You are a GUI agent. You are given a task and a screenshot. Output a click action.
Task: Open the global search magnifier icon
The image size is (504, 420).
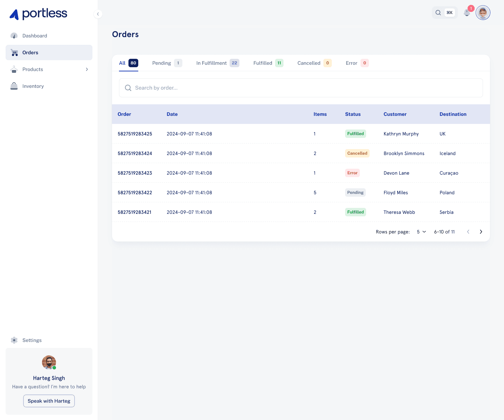pos(438,13)
